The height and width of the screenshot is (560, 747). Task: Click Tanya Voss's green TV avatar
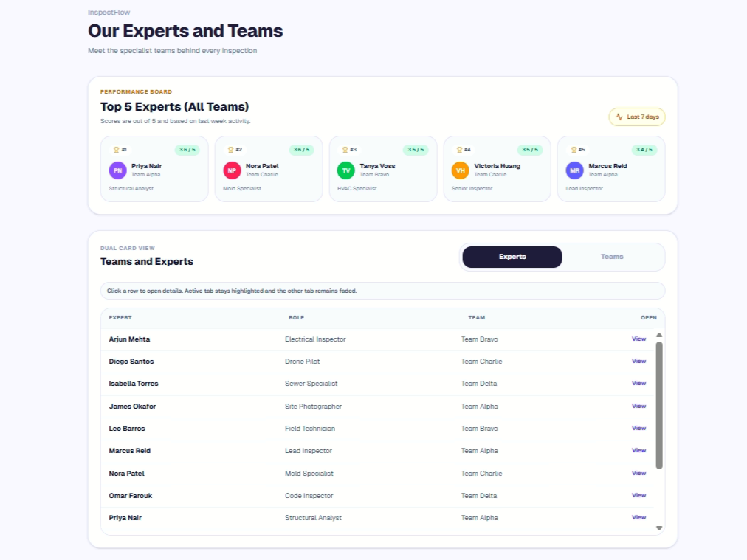point(346,170)
